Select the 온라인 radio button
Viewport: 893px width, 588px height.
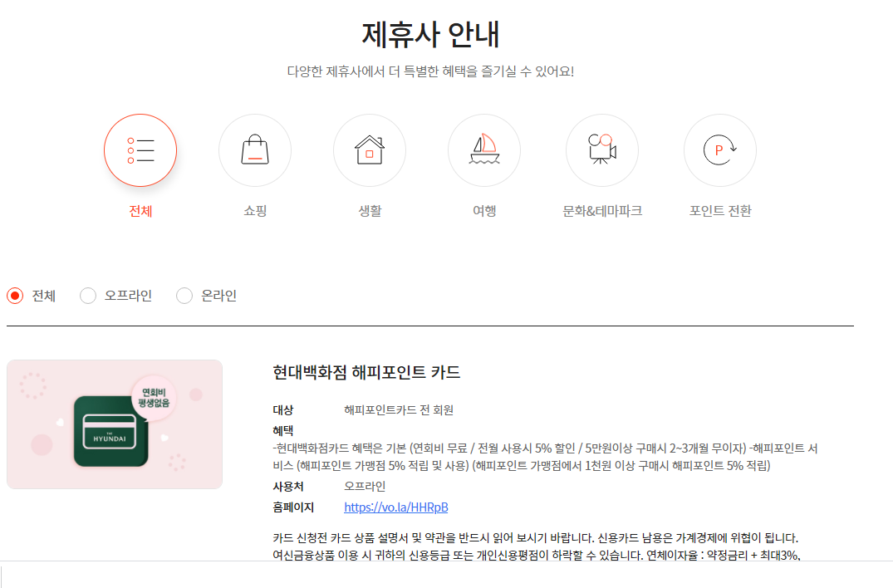click(184, 296)
